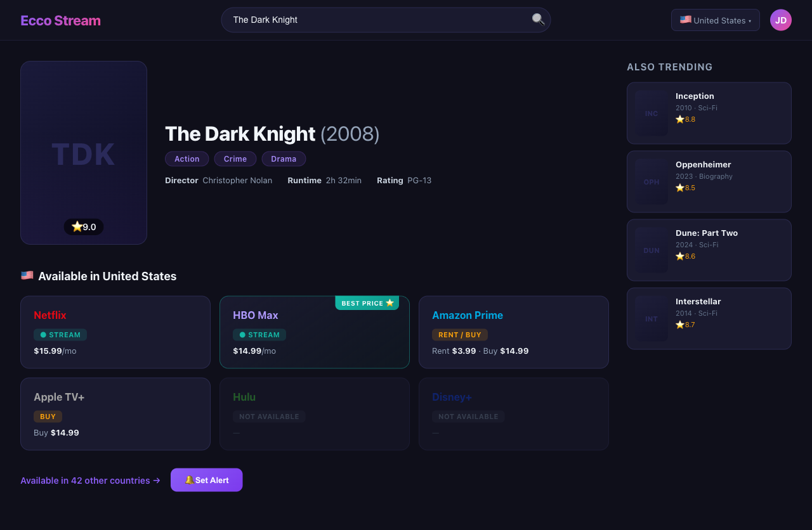Open Available in 42 other countries link
812x530 pixels.
[x=90, y=481]
